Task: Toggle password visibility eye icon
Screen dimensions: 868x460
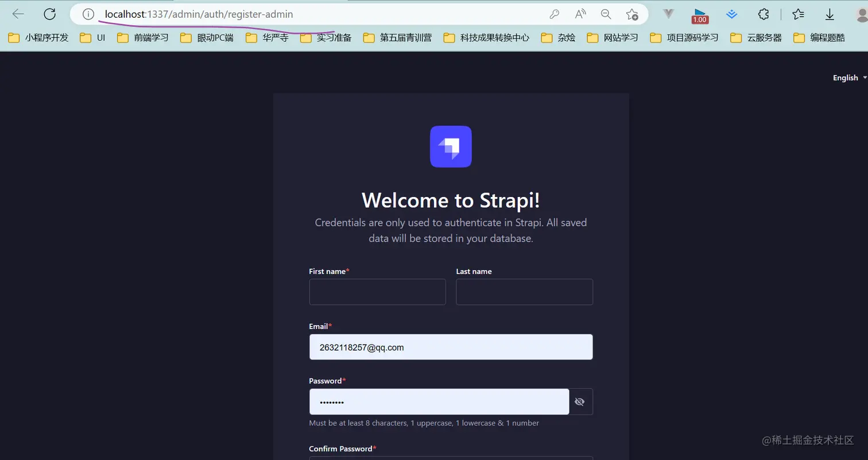Action: 580,402
